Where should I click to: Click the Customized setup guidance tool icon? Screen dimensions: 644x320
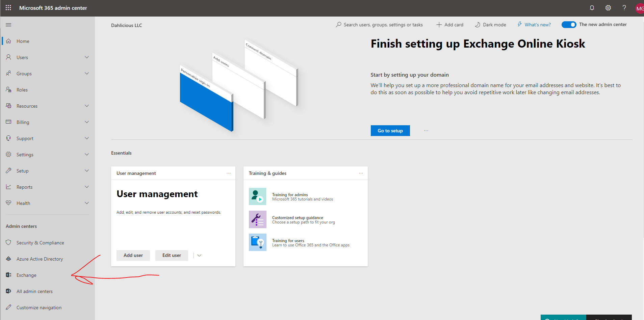coord(258,219)
